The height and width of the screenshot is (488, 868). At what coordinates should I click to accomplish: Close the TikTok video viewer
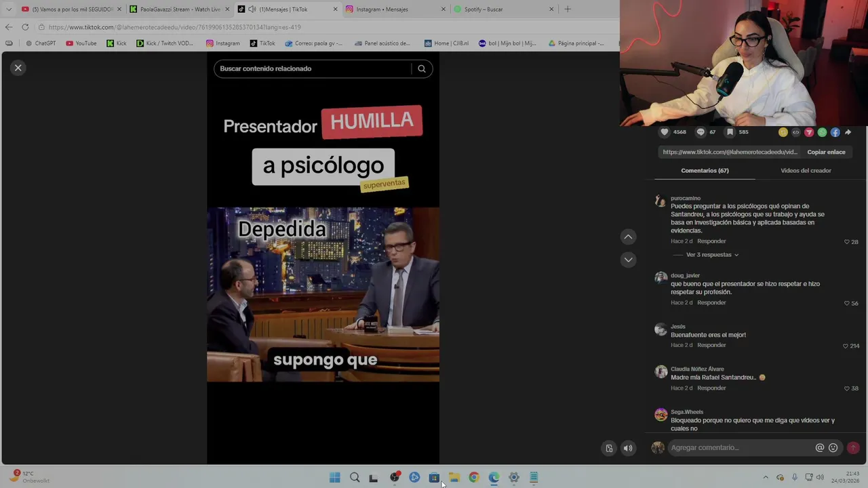(18, 68)
